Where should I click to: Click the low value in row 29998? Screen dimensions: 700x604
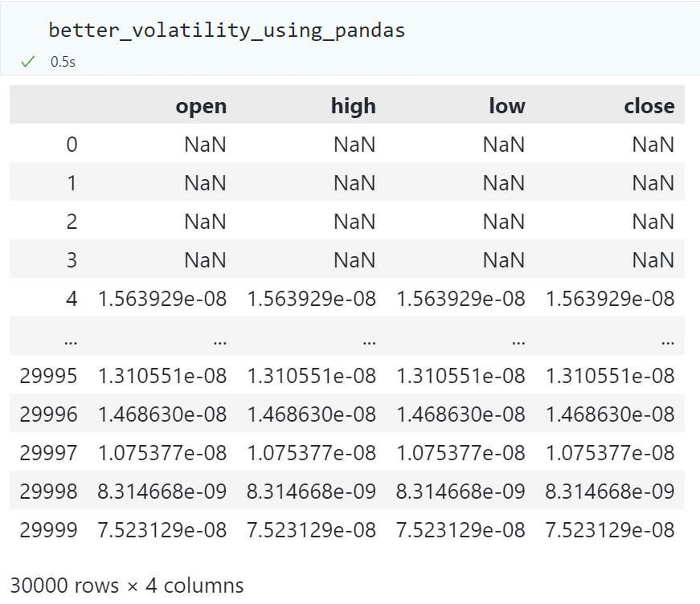tap(461, 492)
